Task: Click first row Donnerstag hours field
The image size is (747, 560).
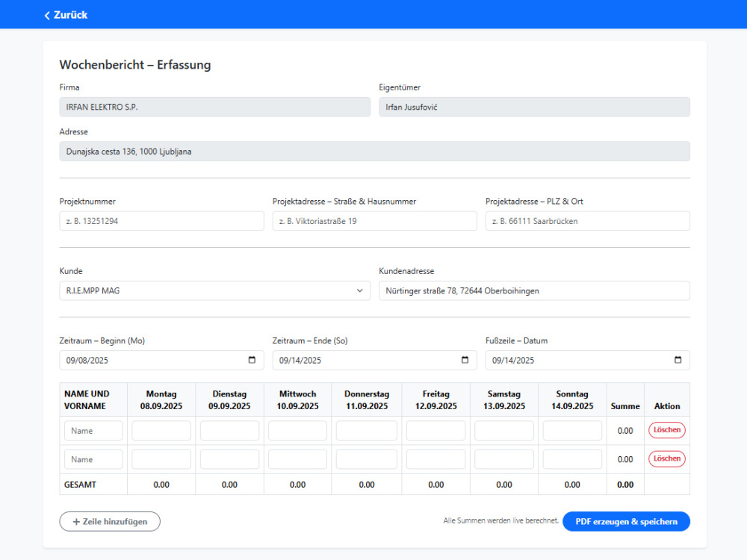Action: coord(366,431)
